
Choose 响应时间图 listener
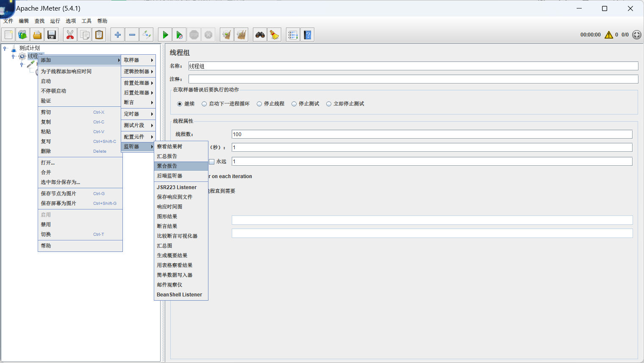click(181, 207)
